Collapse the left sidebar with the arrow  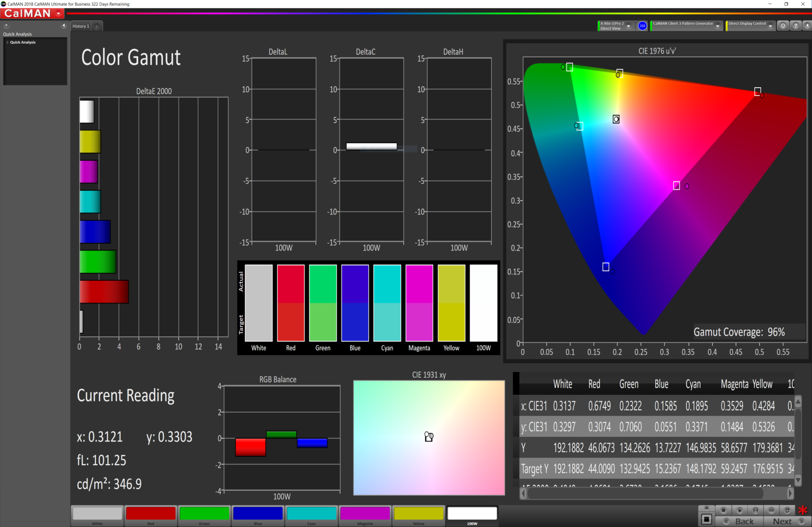[64, 25]
